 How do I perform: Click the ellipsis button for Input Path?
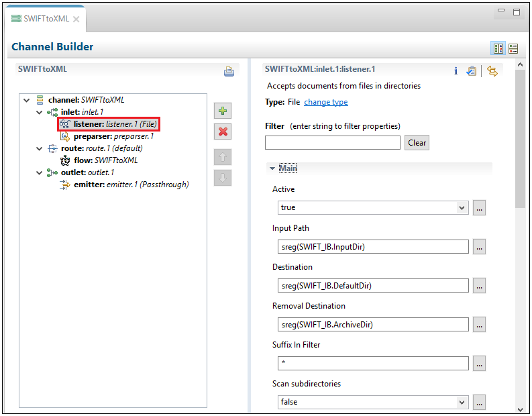479,247
